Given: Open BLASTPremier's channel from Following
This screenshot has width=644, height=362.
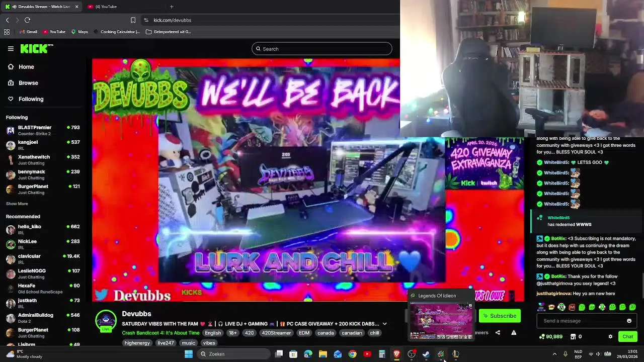Looking at the screenshot, I should pyautogui.click(x=43, y=130).
